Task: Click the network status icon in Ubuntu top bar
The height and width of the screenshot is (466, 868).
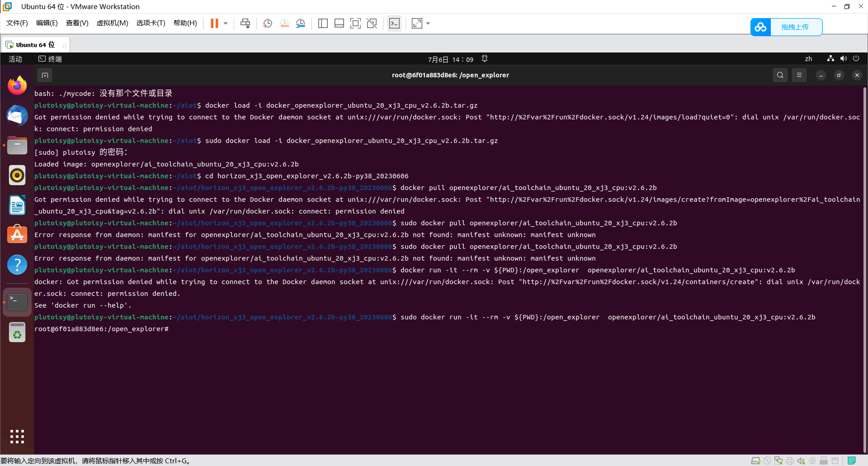Action: click(x=830, y=58)
